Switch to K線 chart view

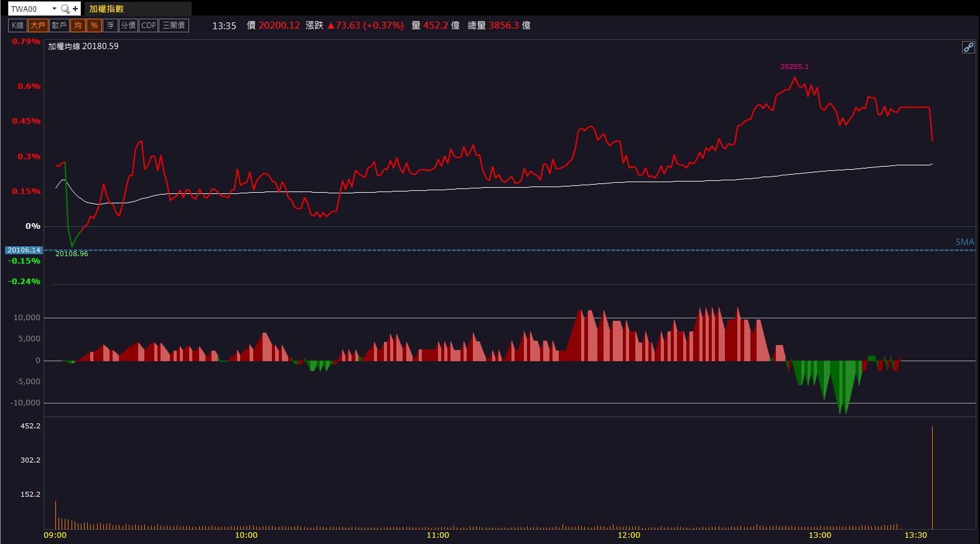17,25
